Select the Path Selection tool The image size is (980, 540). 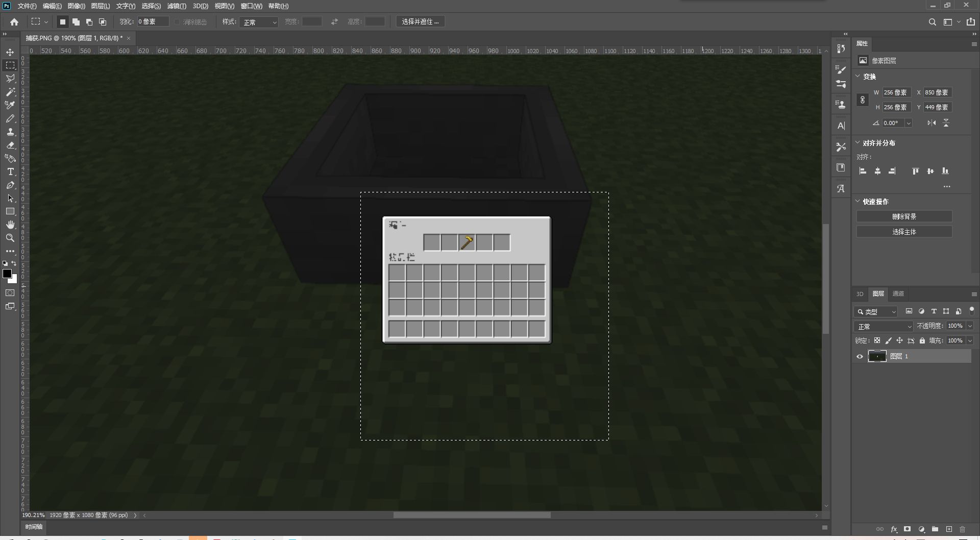(10, 198)
